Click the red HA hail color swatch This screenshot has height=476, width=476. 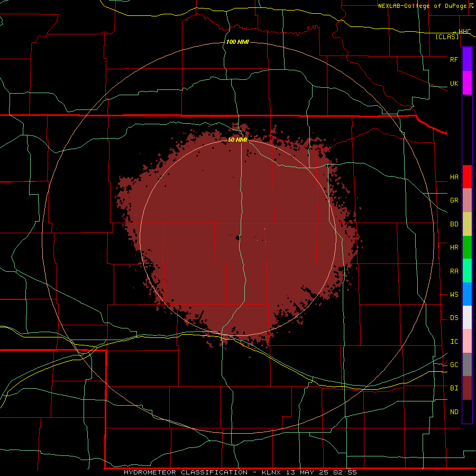[x=467, y=177]
